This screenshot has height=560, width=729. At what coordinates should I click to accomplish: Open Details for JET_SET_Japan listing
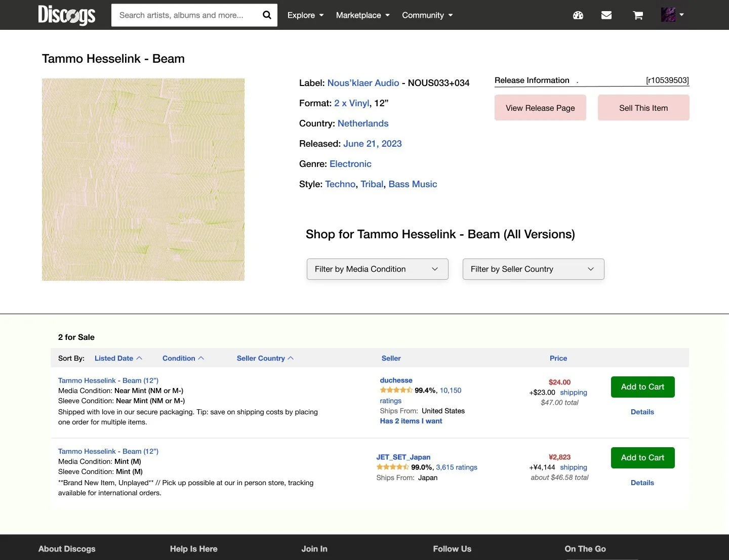642,483
